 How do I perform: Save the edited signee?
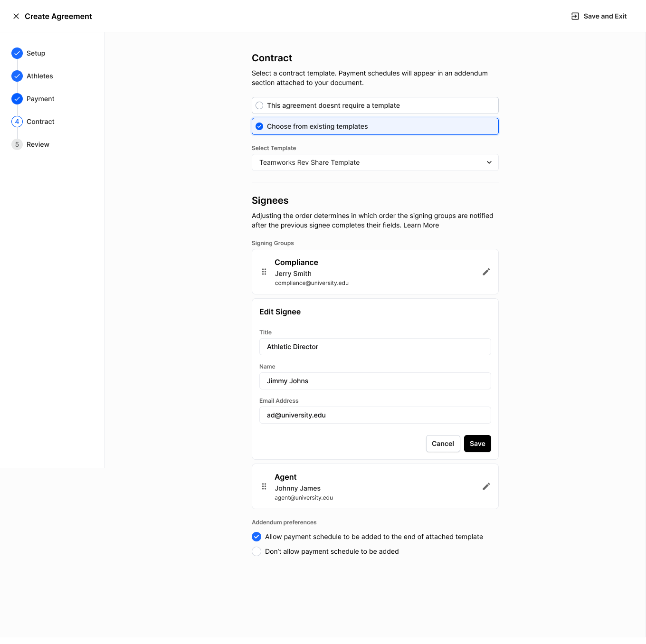(x=477, y=444)
